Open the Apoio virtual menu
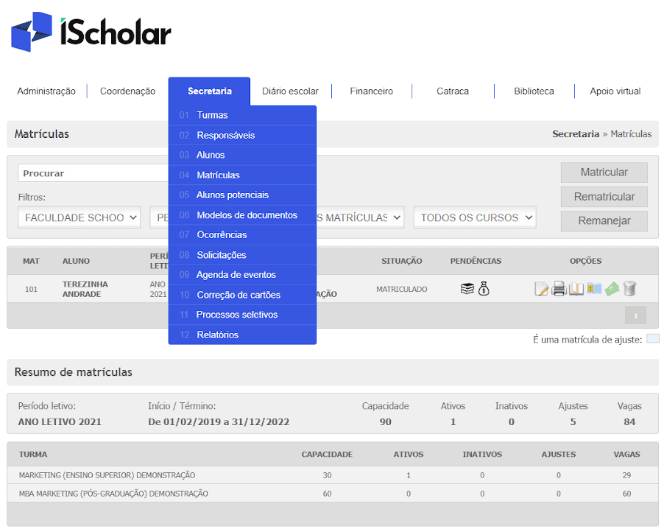The height and width of the screenshot is (531, 666). 615,91
